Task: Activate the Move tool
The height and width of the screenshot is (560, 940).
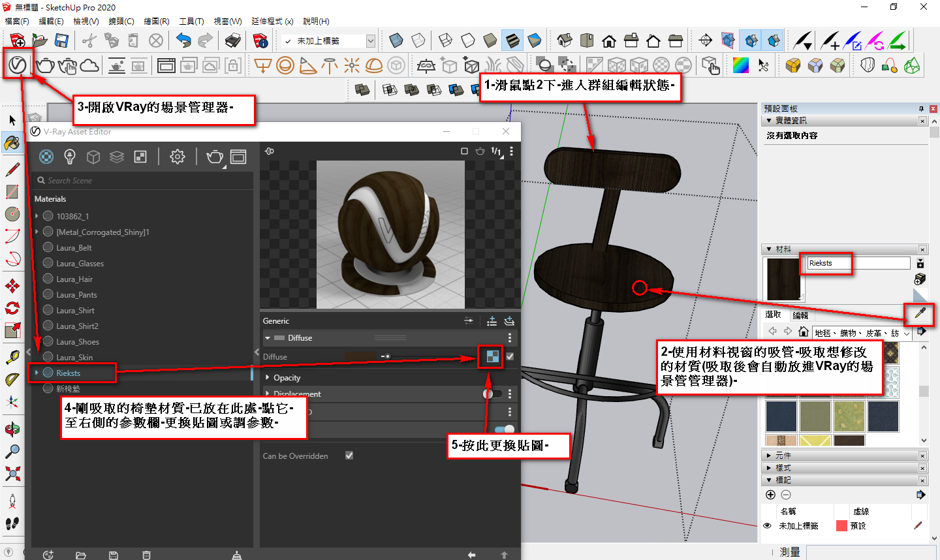Action: tap(12, 286)
